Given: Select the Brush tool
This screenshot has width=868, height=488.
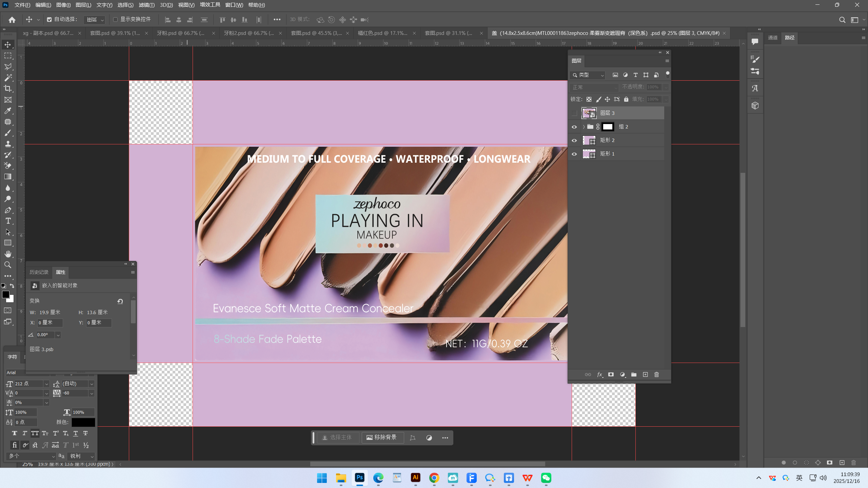Looking at the screenshot, I should (x=8, y=133).
